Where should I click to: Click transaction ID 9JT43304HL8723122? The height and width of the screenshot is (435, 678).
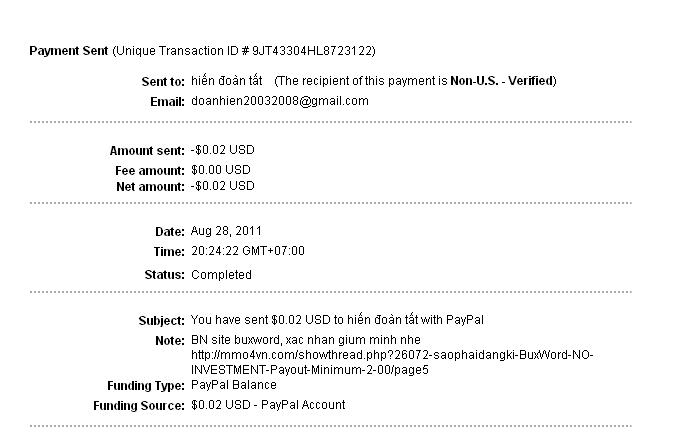pos(312,50)
